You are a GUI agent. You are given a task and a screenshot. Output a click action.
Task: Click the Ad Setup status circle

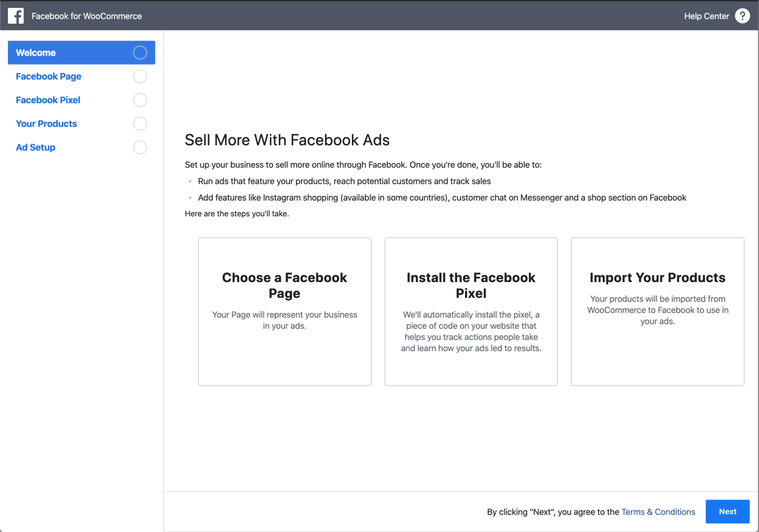point(140,147)
